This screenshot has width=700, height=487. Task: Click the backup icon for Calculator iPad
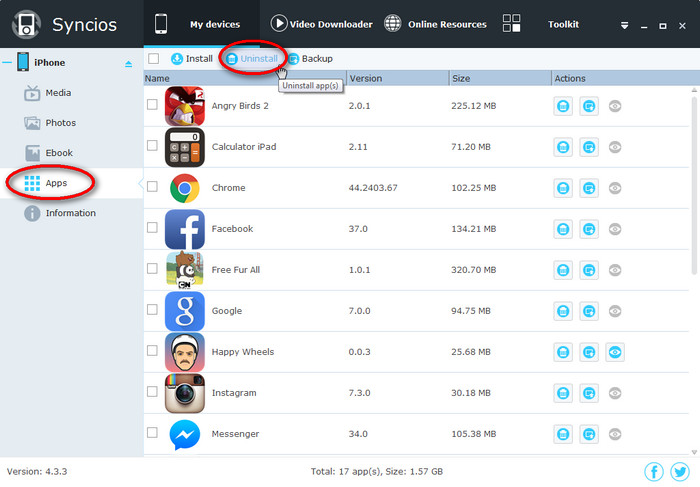[589, 147]
